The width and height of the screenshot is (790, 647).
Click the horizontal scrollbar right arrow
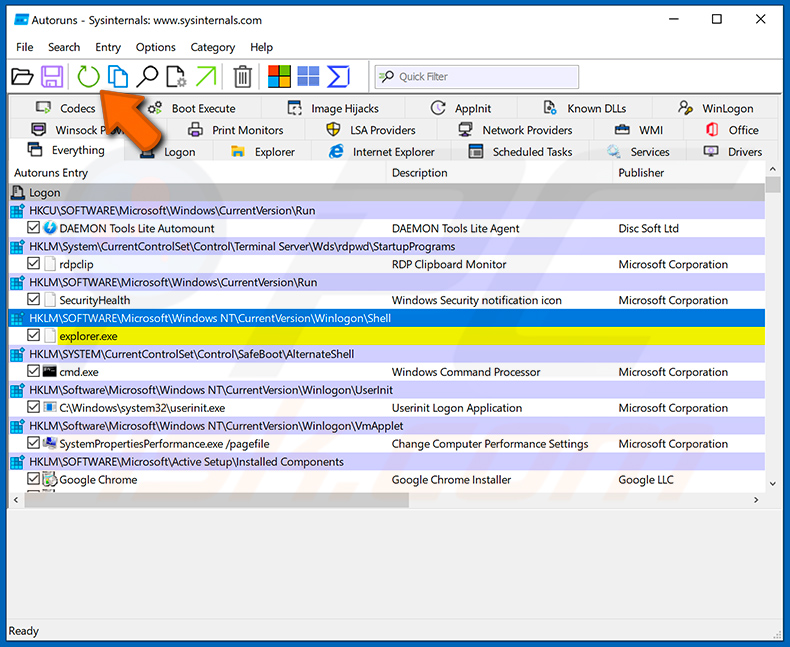[x=756, y=500]
